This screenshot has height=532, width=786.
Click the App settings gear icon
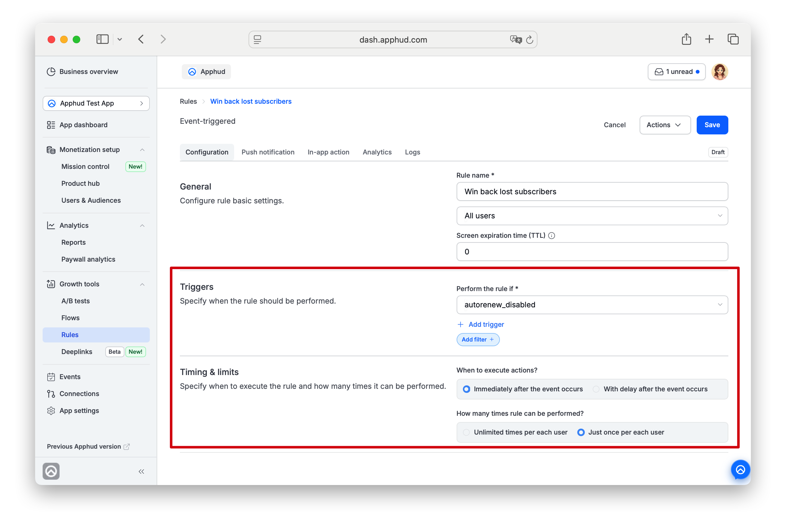point(51,410)
